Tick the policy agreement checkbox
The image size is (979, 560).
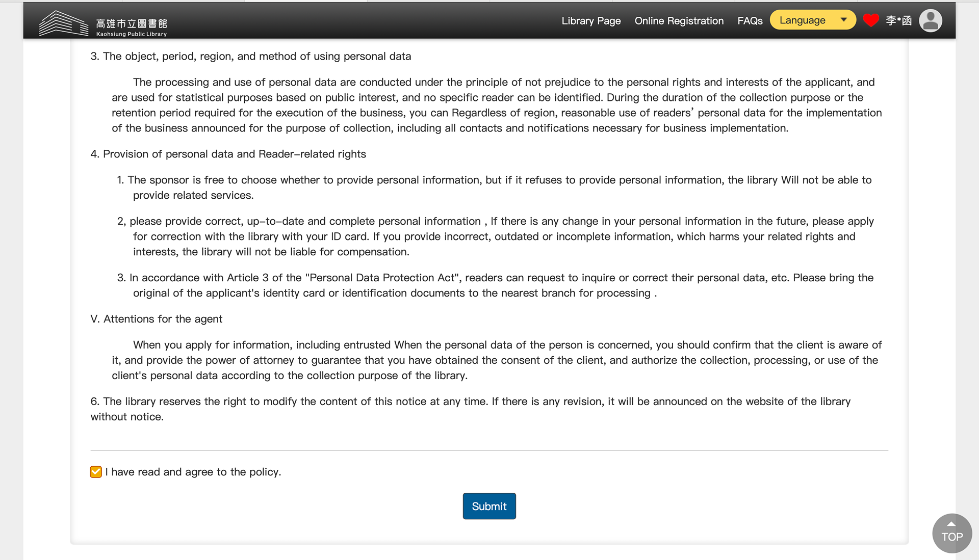(x=96, y=472)
